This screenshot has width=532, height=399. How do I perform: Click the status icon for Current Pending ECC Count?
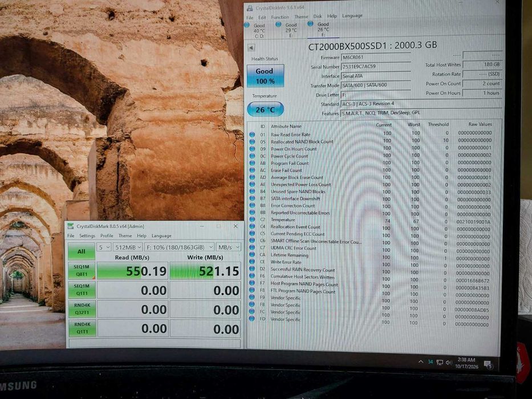pos(252,234)
